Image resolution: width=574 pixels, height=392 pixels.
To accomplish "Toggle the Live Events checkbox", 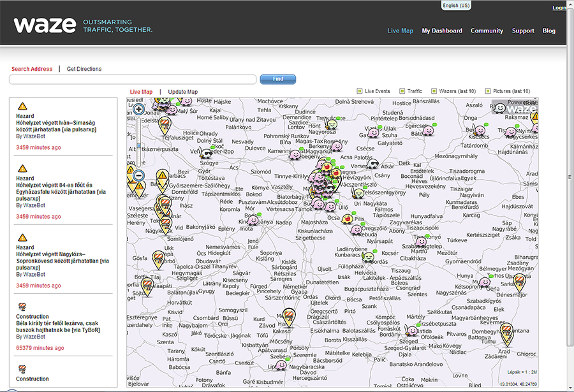I will [x=360, y=91].
